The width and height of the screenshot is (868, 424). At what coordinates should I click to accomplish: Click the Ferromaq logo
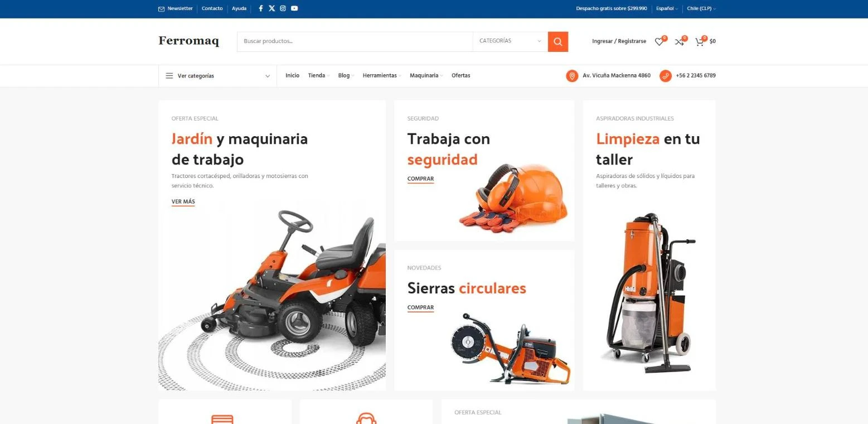pyautogui.click(x=188, y=41)
